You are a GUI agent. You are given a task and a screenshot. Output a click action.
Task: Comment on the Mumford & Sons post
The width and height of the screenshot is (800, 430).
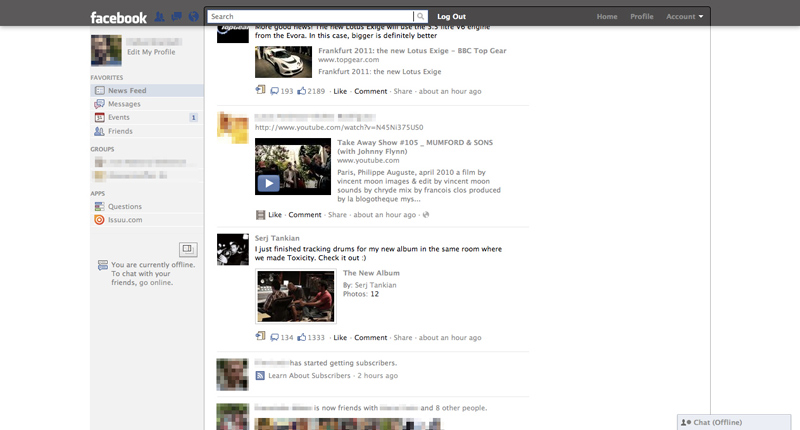coord(305,215)
